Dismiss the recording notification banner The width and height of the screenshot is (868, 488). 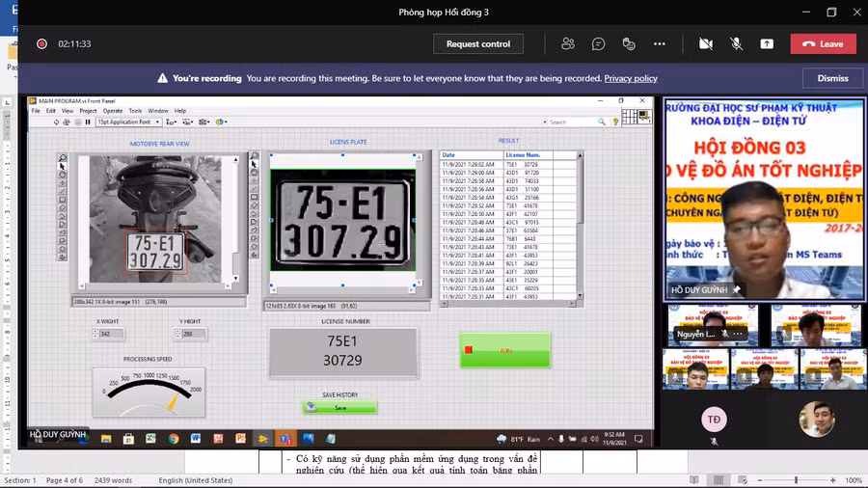click(x=832, y=78)
